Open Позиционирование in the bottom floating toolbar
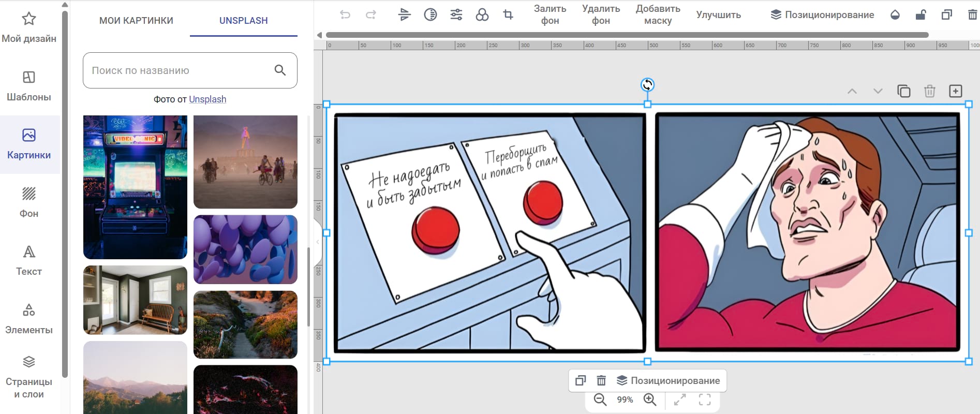 [x=669, y=380]
